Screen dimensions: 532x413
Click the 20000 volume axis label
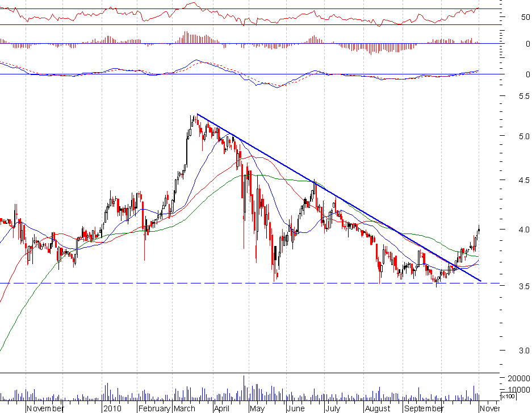(519, 378)
